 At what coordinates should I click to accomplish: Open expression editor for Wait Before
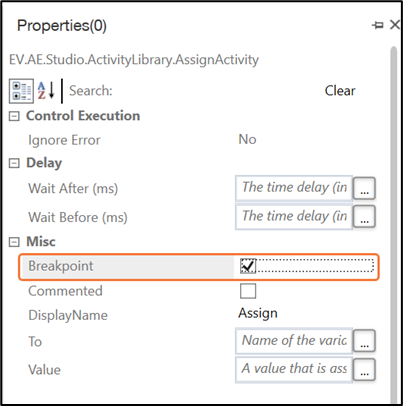[x=364, y=217]
